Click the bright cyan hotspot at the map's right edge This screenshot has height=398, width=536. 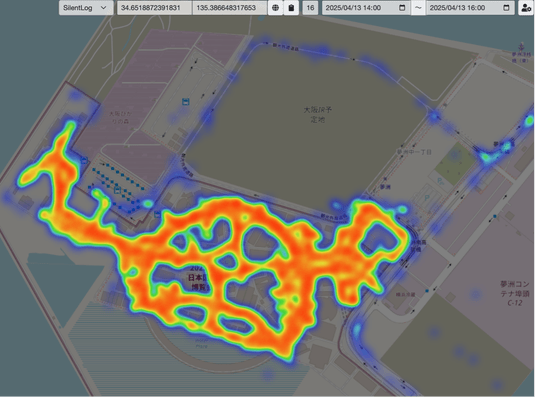[529, 121]
